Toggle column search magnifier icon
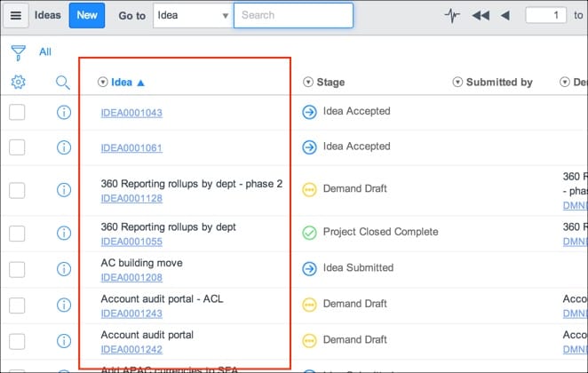This screenshot has width=588, height=373. (x=63, y=83)
